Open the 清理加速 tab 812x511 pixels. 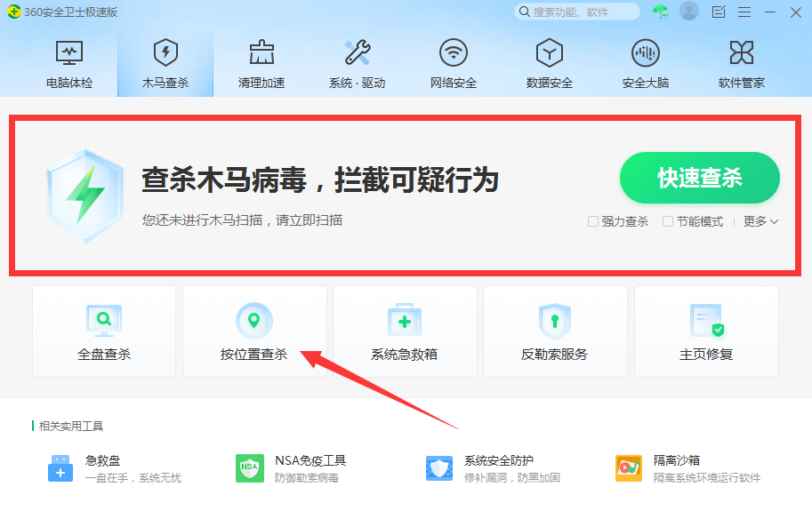tap(261, 64)
